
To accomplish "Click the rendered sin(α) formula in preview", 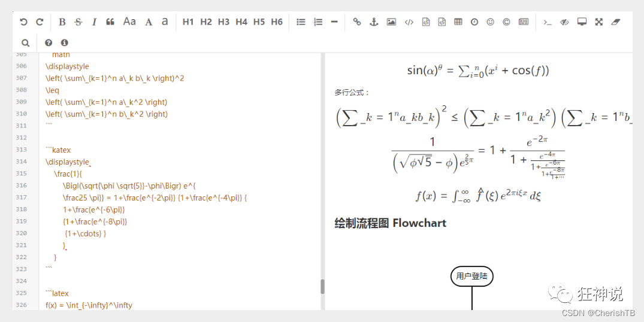I will click(478, 71).
